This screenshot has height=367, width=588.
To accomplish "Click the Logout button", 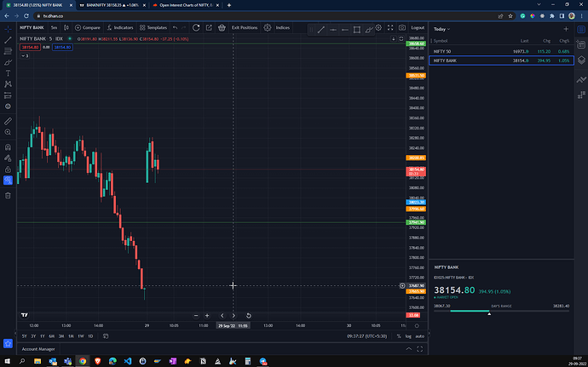I will 418,28.
